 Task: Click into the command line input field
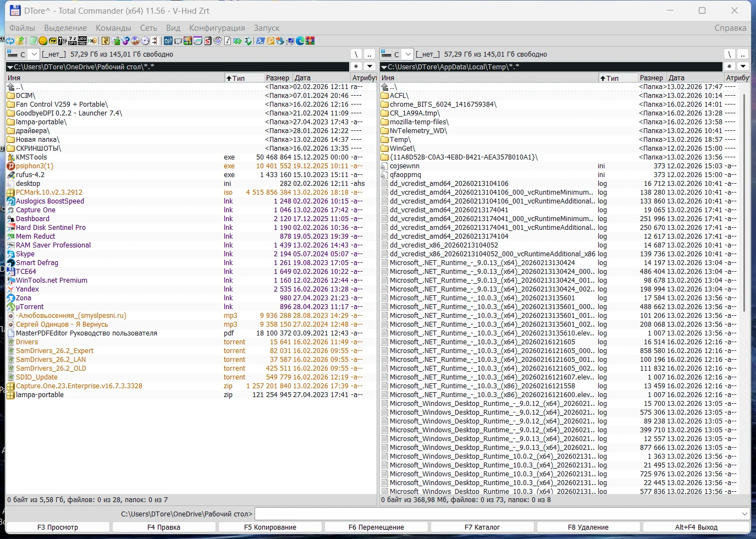tap(495, 514)
